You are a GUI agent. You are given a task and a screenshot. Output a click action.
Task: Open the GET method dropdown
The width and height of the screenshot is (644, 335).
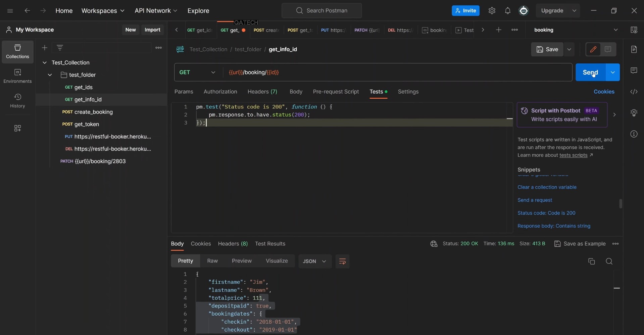pyautogui.click(x=198, y=72)
